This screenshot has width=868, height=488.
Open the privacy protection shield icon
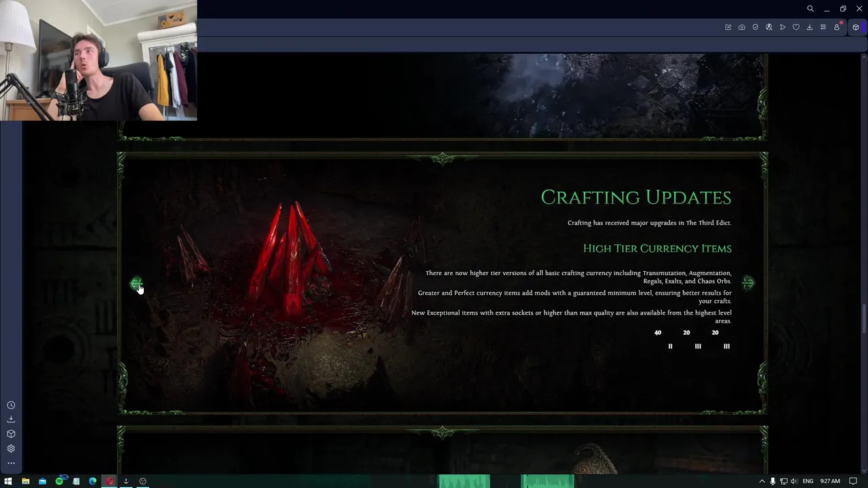click(755, 27)
